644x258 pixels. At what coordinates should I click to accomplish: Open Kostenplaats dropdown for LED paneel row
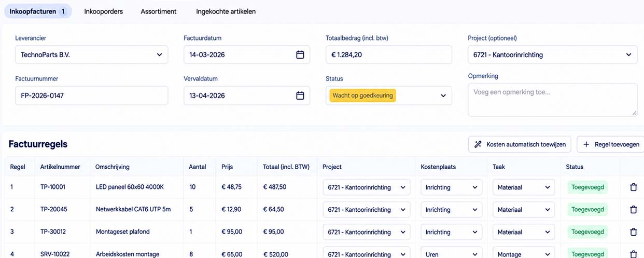tap(451, 187)
